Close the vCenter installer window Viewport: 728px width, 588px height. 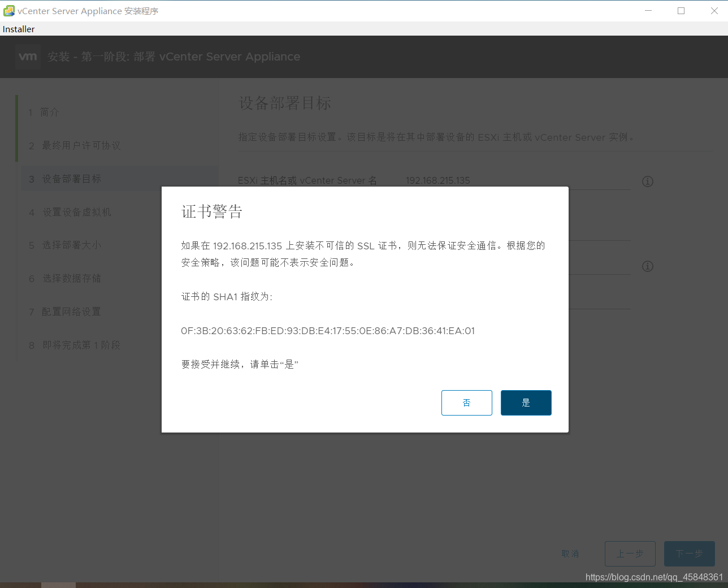(x=714, y=11)
